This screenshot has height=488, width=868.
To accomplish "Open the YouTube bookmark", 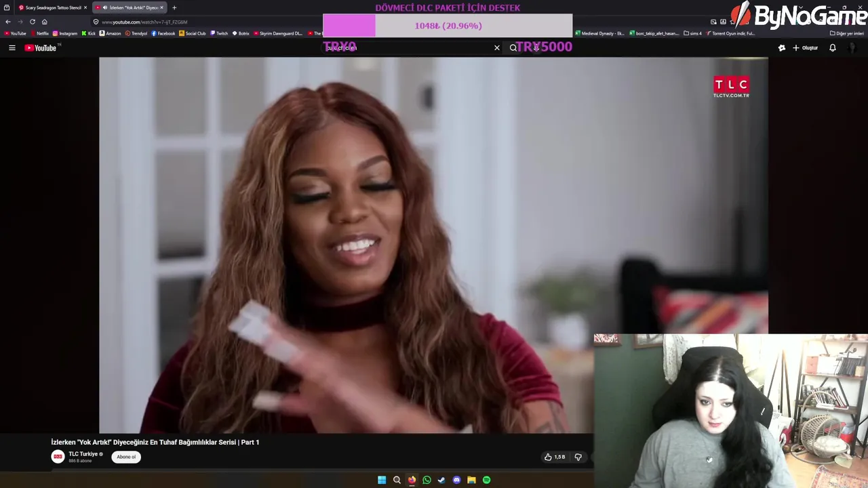I will [x=15, y=33].
